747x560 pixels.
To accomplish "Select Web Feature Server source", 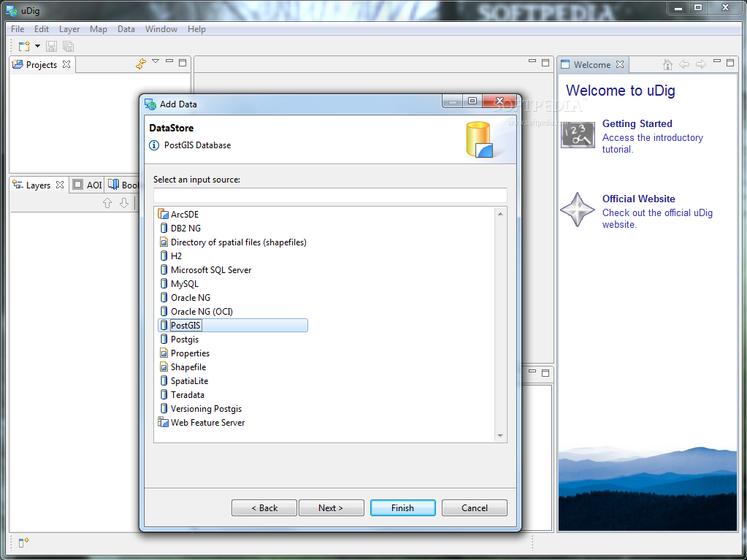I will 202,422.
